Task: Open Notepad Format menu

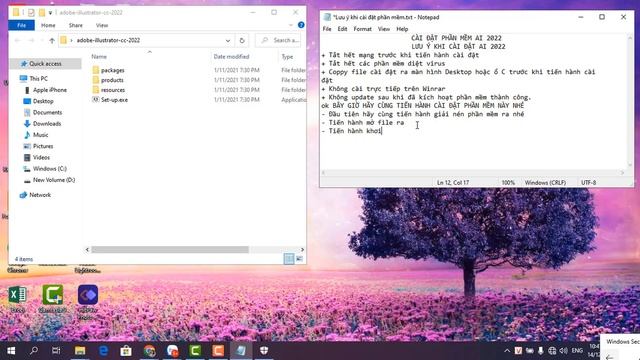Action: pyautogui.click(x=362, y=29)
